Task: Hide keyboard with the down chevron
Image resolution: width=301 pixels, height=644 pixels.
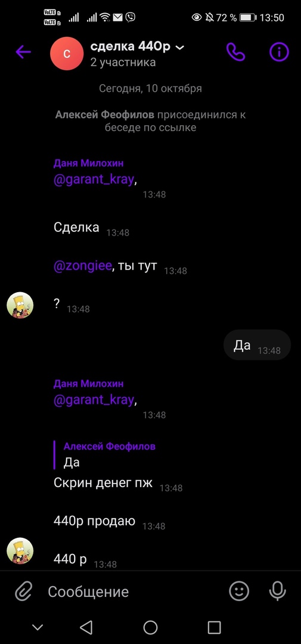Action: (38, 627)
